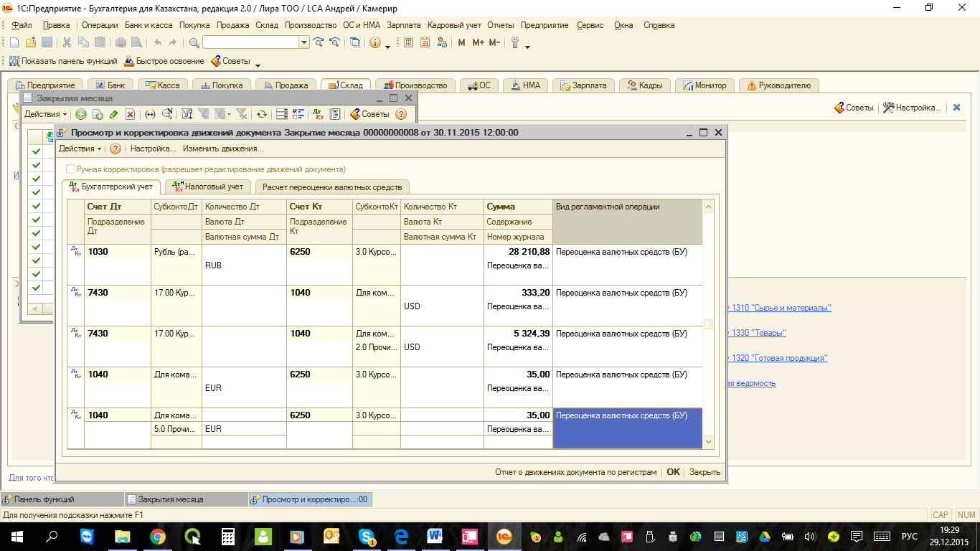Click Add-by-copy icon in Закрытия месяца toolbar
This screenshot has width=980, height=551.
pos(98,114)
